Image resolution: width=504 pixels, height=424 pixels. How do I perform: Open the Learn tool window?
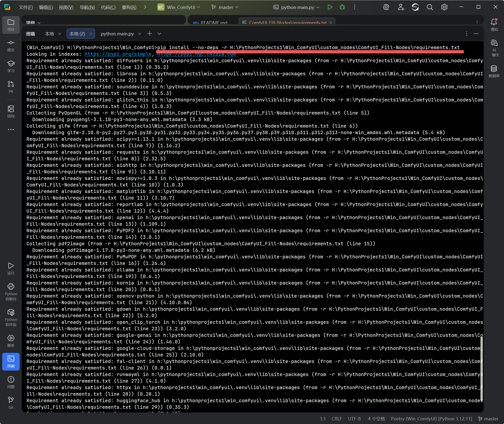(x=11, y=66)
